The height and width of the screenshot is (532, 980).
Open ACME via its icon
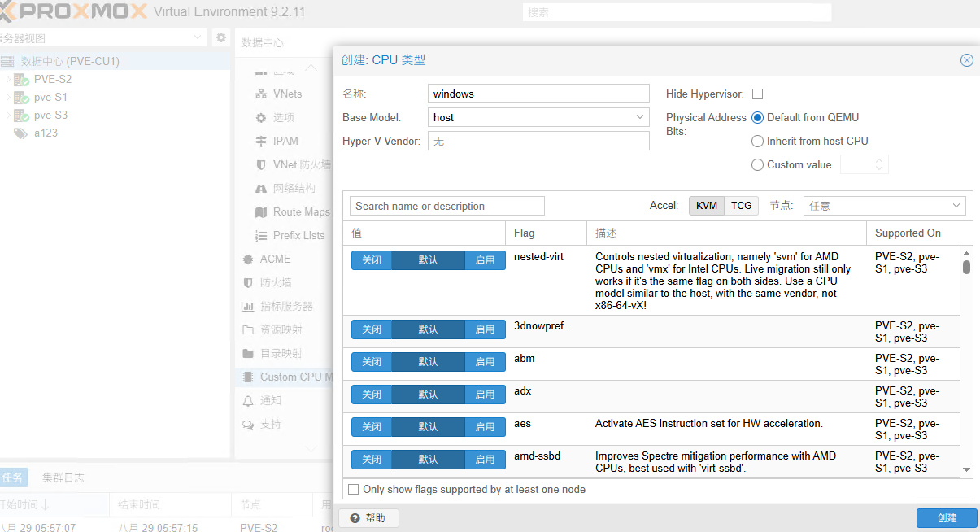(248, 259)
